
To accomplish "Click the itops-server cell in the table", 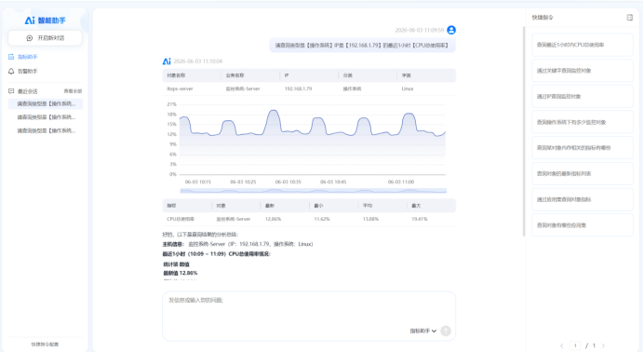I will point(180,88).
